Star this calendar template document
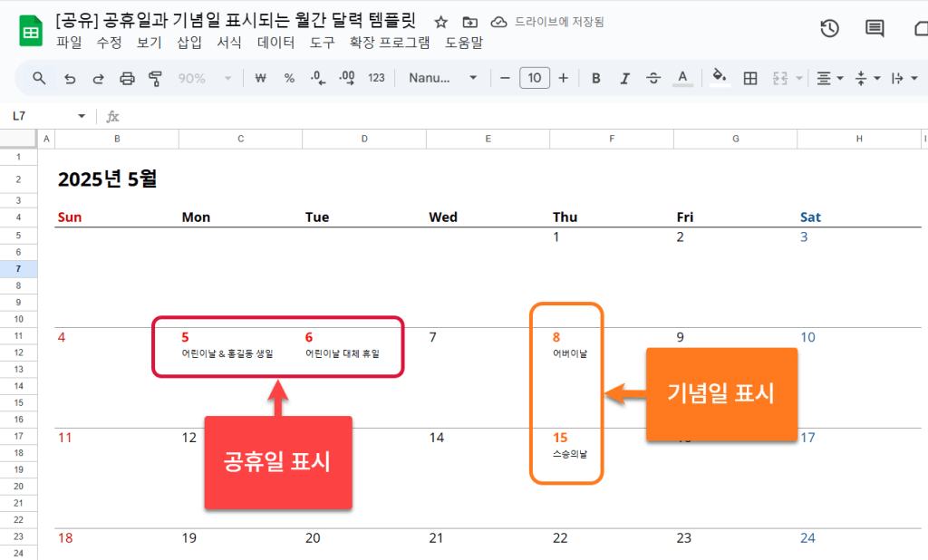The height and width of the screenshot is (560, 928). 441,22
